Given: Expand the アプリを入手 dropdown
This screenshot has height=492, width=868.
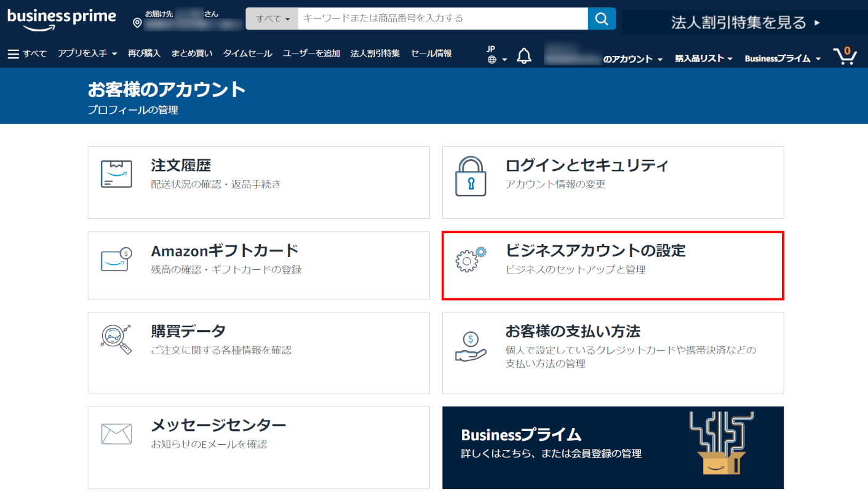Looking at the screenshot, I should tap(87, 54).
